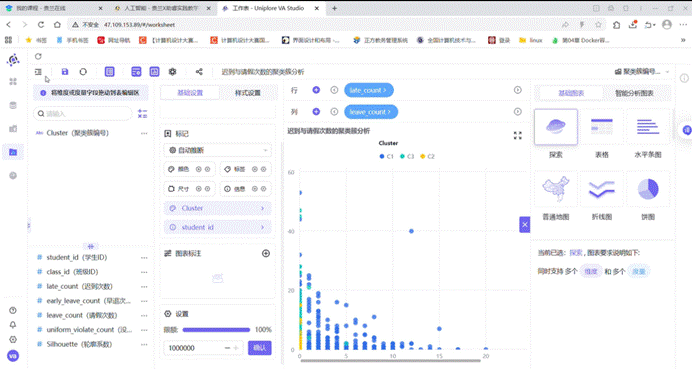The height and width of the screenshot is (369, 692).
Task: Add a chart annotation with plus icon
Action: tap(266, 253)
